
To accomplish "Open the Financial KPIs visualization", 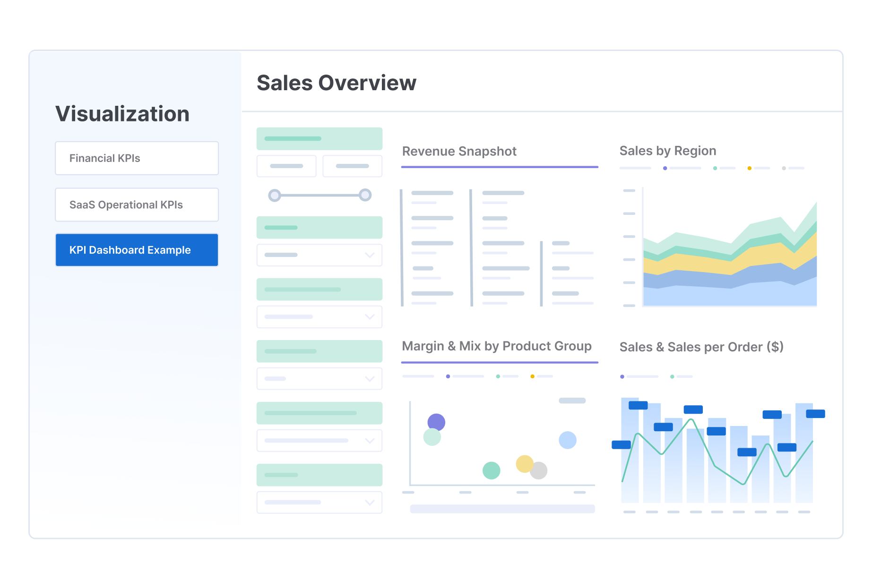I will coord(137,158).
